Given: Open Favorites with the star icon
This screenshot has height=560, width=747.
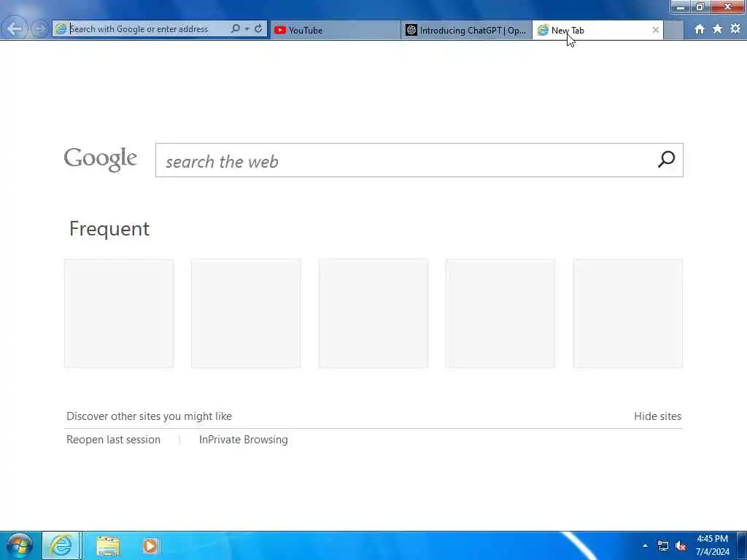Looking at the screenshot, I should (x=717, y=29).
